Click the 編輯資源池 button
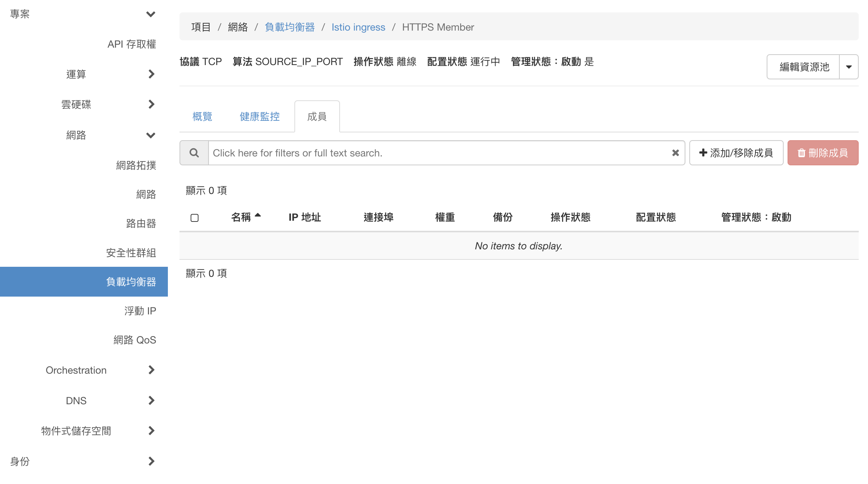 click(804, 67)
